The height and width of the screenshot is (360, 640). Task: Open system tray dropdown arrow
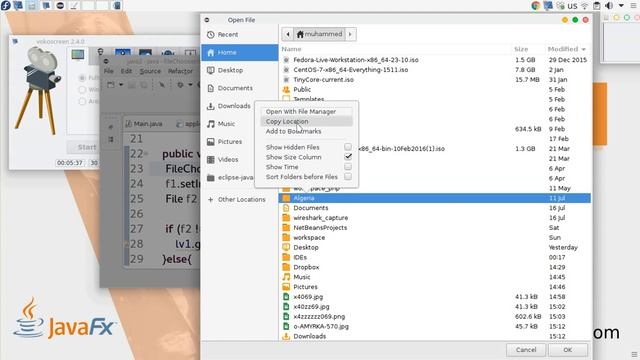[621, 6]
